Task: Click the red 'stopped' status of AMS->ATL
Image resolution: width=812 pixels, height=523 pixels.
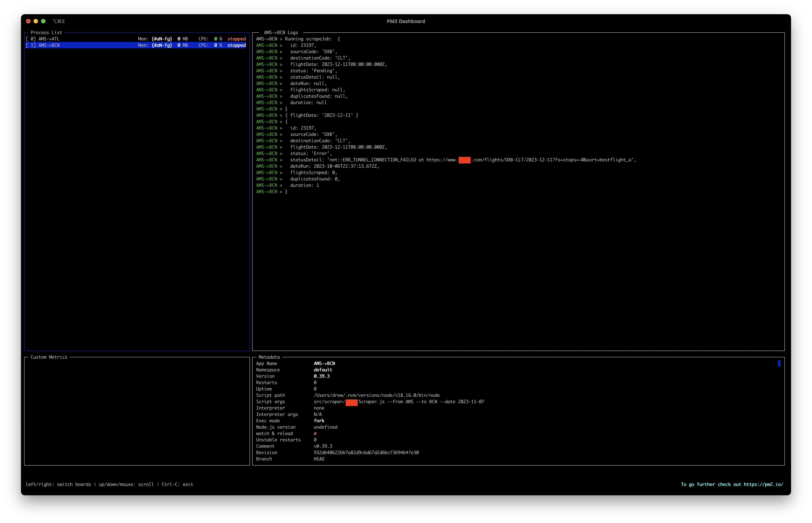Action: click(236, 39)
